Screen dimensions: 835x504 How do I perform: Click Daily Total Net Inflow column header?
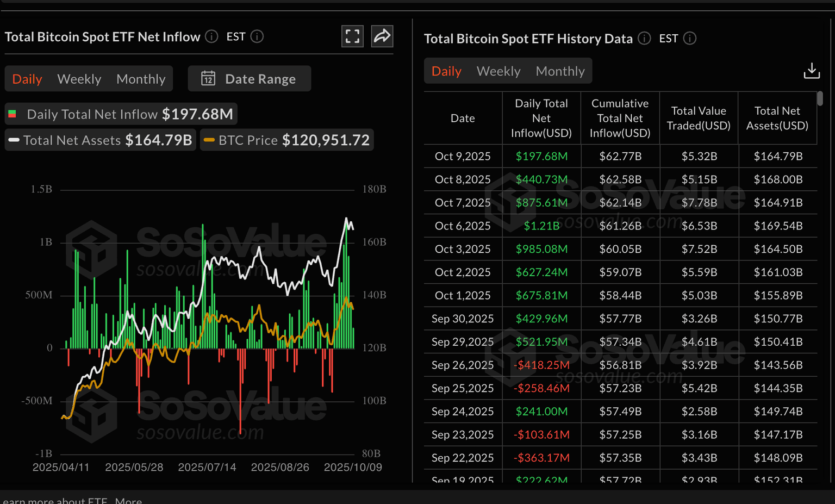point(541,118)
